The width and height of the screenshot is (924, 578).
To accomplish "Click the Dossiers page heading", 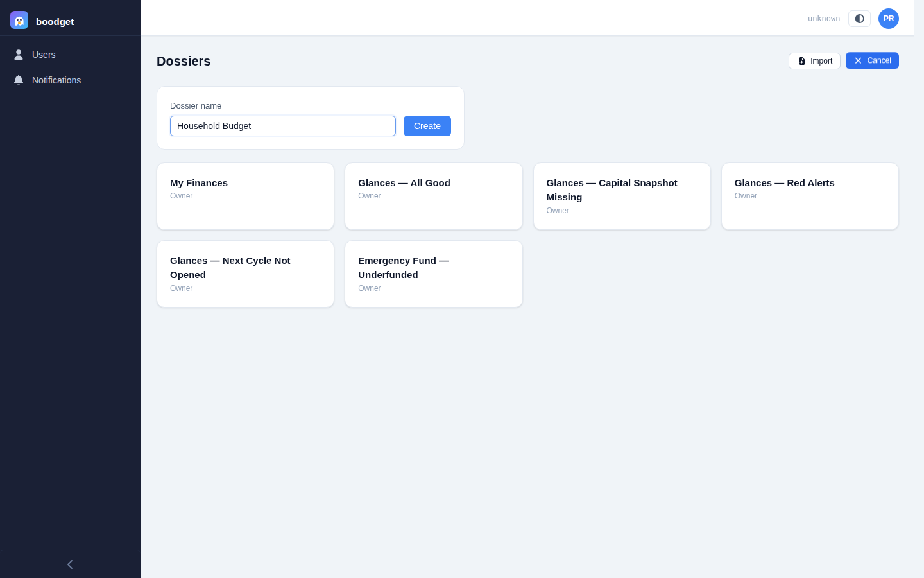I will (x=184, y=61).
